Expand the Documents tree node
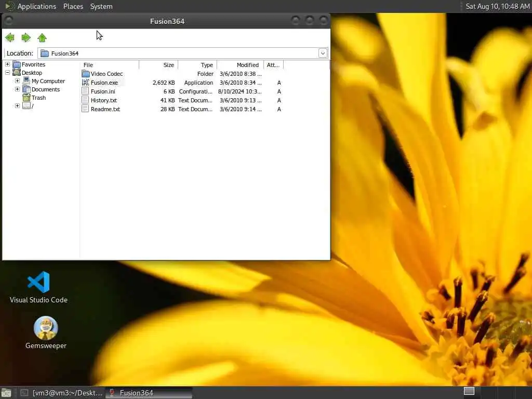The image size is (532, 399). point(17,89)
